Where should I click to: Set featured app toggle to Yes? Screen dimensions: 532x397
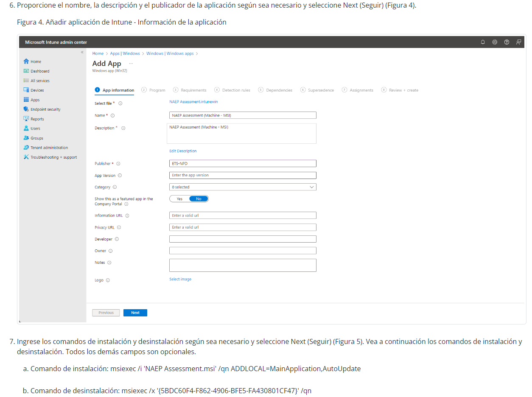click(179, 199)
